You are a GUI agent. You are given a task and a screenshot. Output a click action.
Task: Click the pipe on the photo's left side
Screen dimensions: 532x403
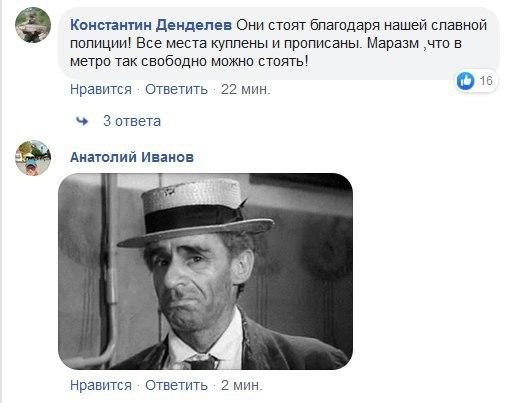pyautogui.click(x=108, y=271)
